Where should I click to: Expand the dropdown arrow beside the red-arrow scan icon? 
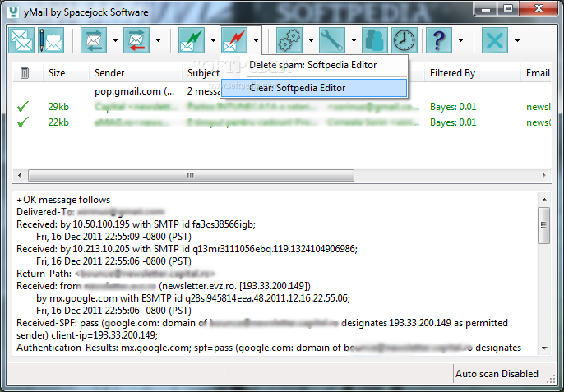pyautogui.click(x=158, y=40)
